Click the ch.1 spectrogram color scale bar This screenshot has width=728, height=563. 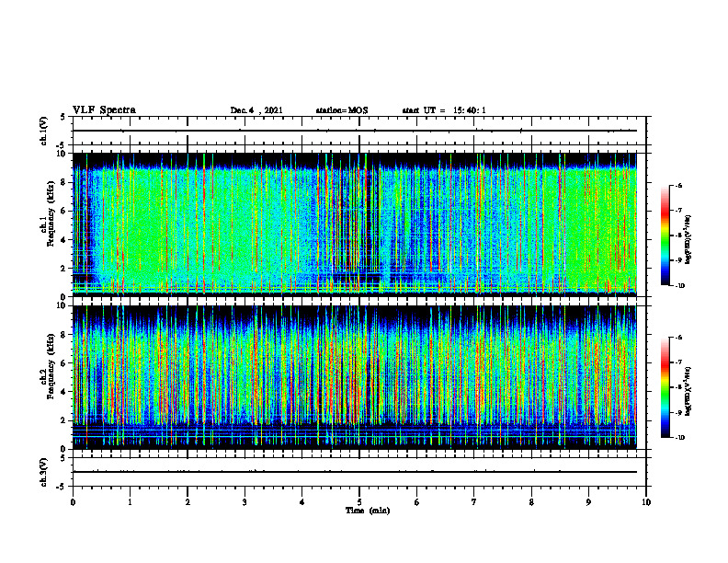665,236
